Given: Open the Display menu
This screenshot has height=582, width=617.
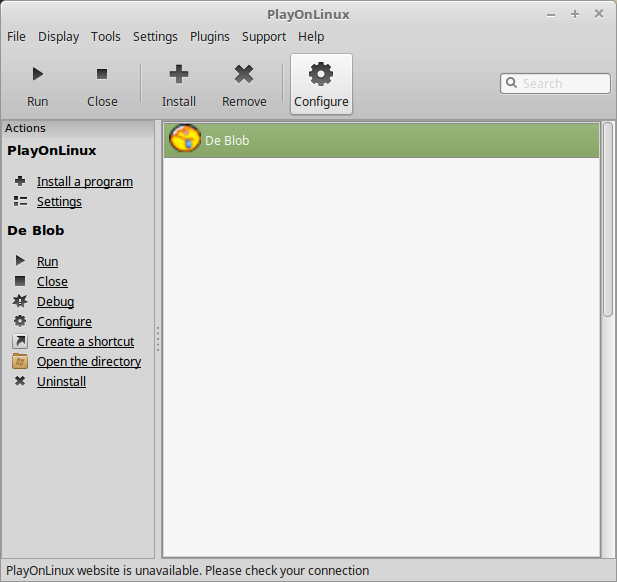Looking at the screenshot, I should (x=58, y=37).
